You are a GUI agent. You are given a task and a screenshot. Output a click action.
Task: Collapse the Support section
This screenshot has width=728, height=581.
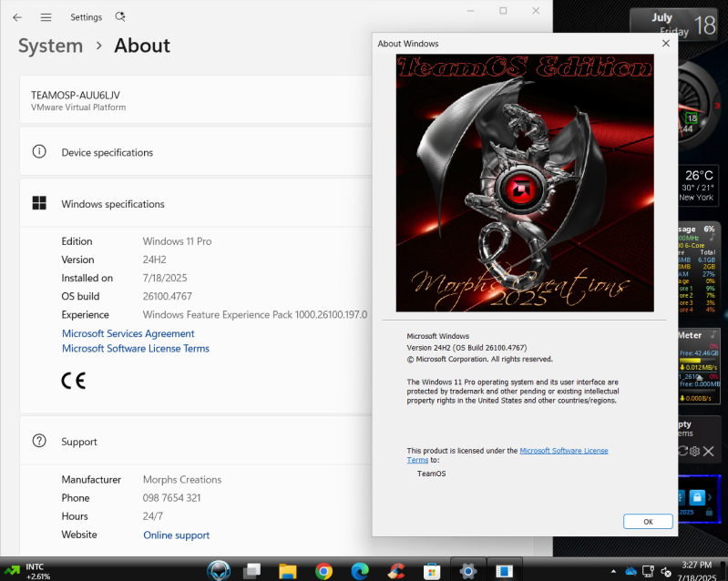point(196,441)
